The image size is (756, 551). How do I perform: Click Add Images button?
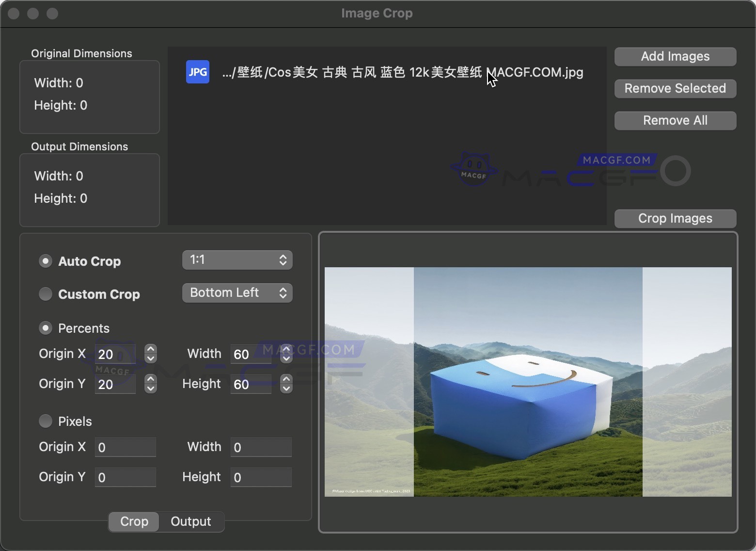click(675, 56)
